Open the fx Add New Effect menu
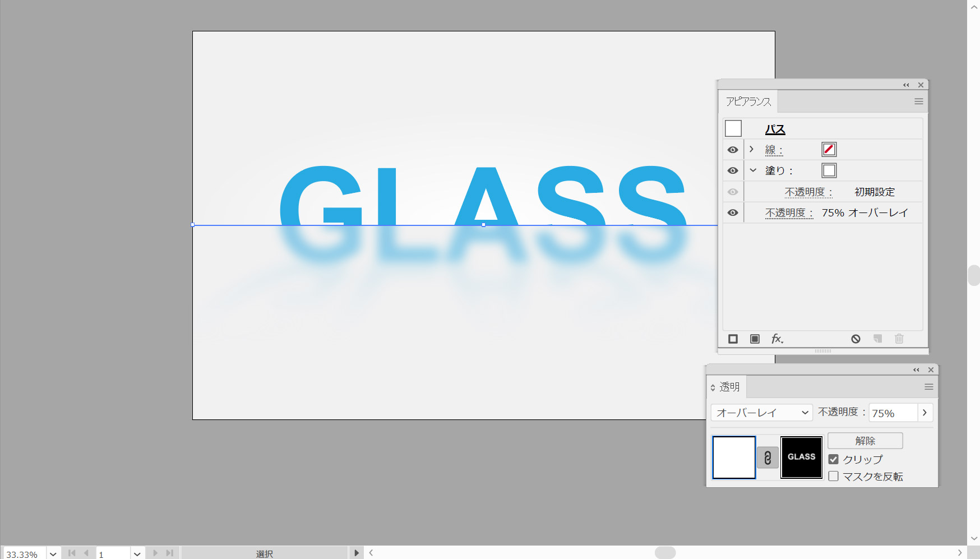 [x=777, y=339]
